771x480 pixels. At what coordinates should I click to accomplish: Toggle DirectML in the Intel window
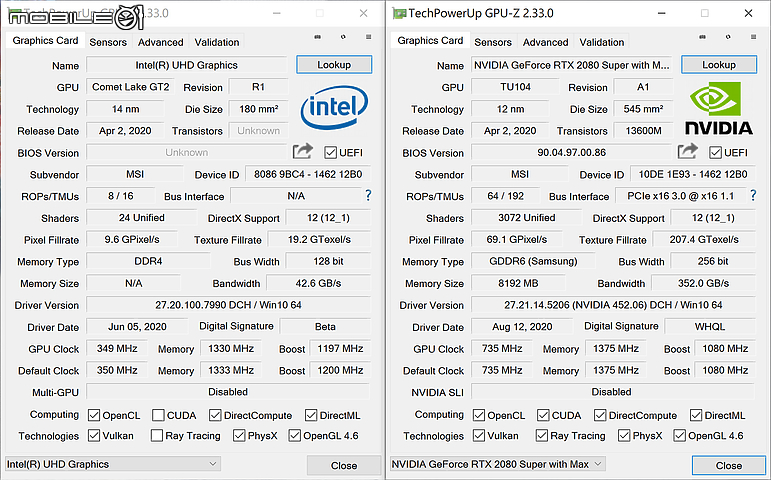(x=311, y=416)
